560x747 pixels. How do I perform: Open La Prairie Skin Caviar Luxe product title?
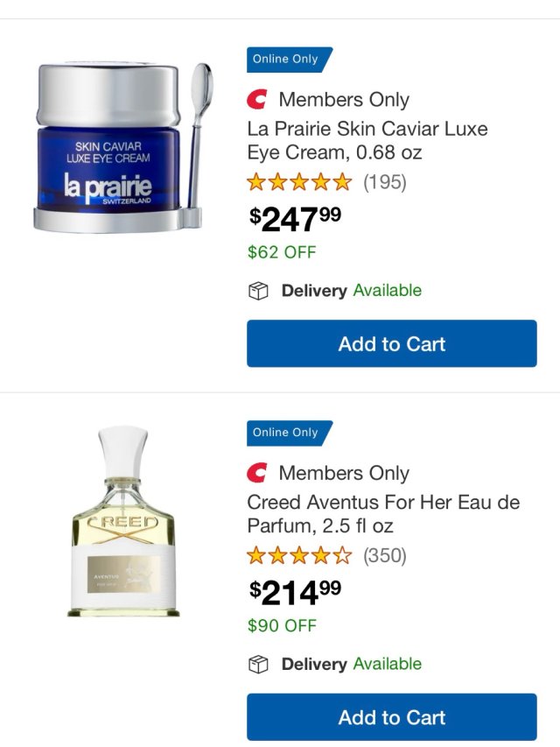[367, 140]
